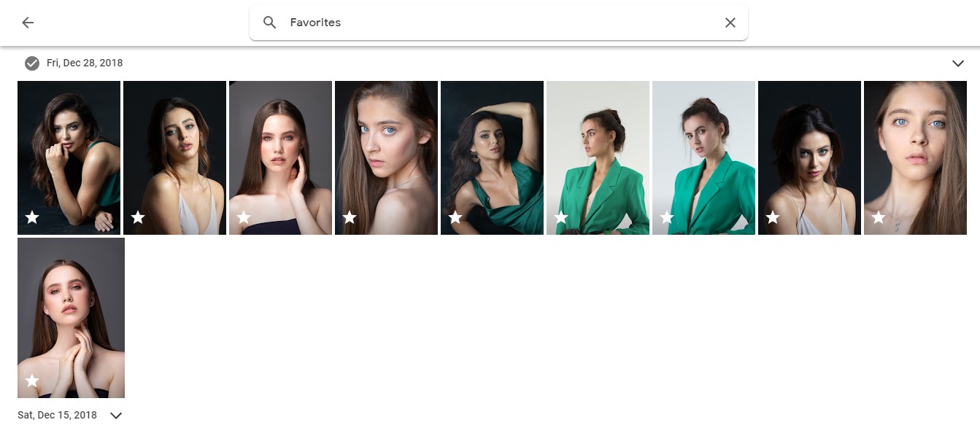Clear the Favorites search text
This screenshot has width=980, height=428.
coord(730,23)
